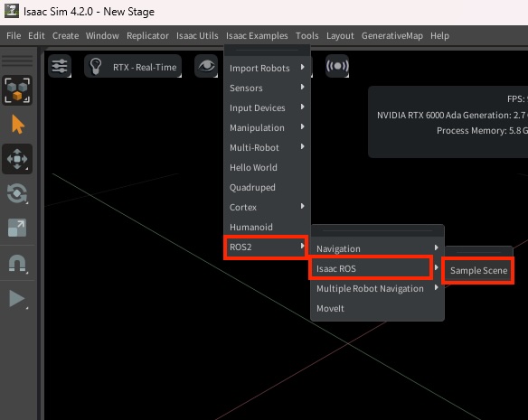The image size is (528, 420).
Task: Open the RTX - Real-Time renderer dropdown
Action: (x=133, y=66)
